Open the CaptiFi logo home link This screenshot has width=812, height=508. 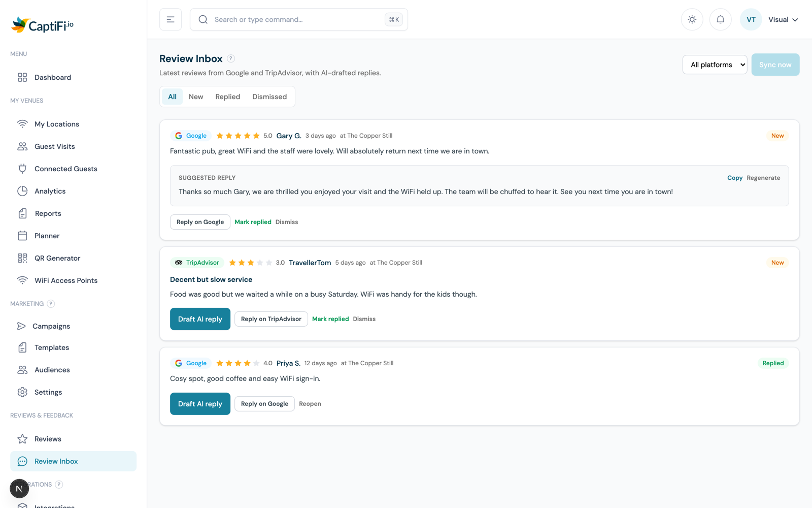coord(43,25)
